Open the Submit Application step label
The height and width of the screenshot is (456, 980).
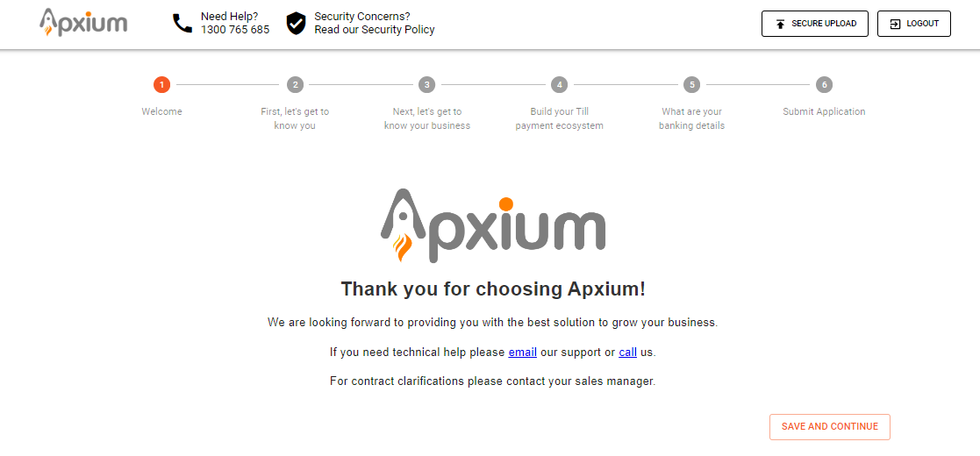pyautogui.click(x=824, y=111)
